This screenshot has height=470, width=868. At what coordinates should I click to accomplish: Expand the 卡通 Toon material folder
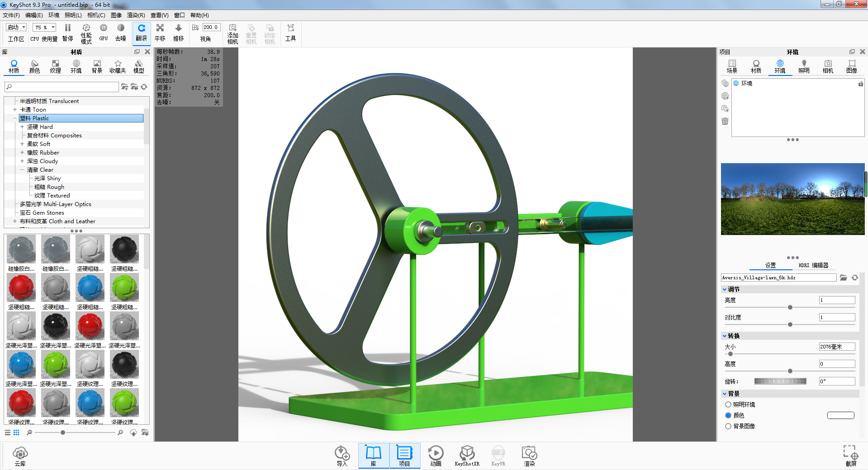point(15,109)
